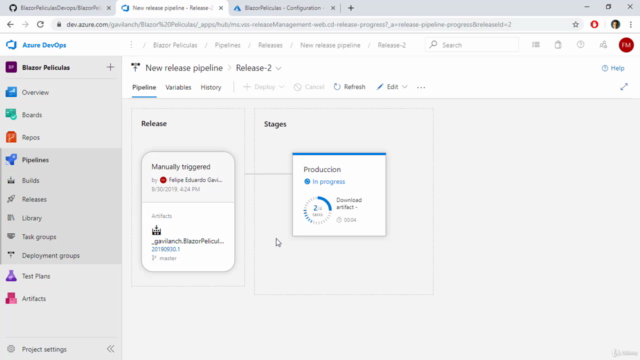640x360 pixels.
Task: Click the Release-2 breadcrumb
Action: (x=392, y=45)
